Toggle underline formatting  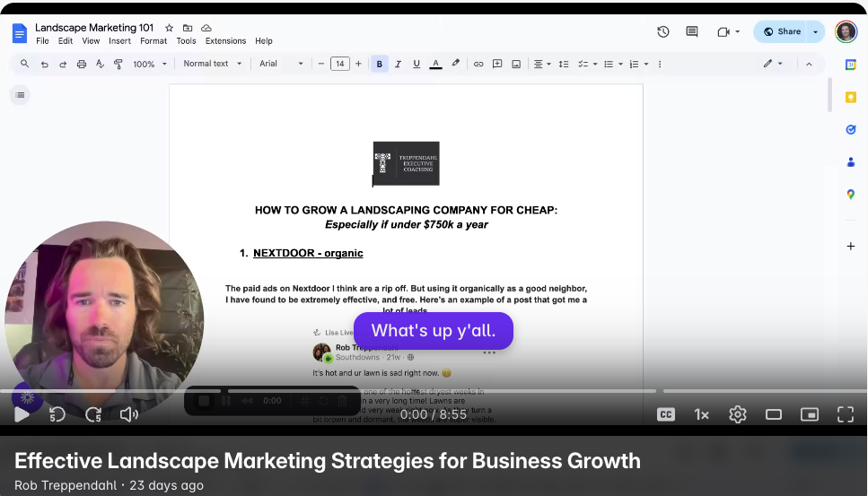coord(416,65)
